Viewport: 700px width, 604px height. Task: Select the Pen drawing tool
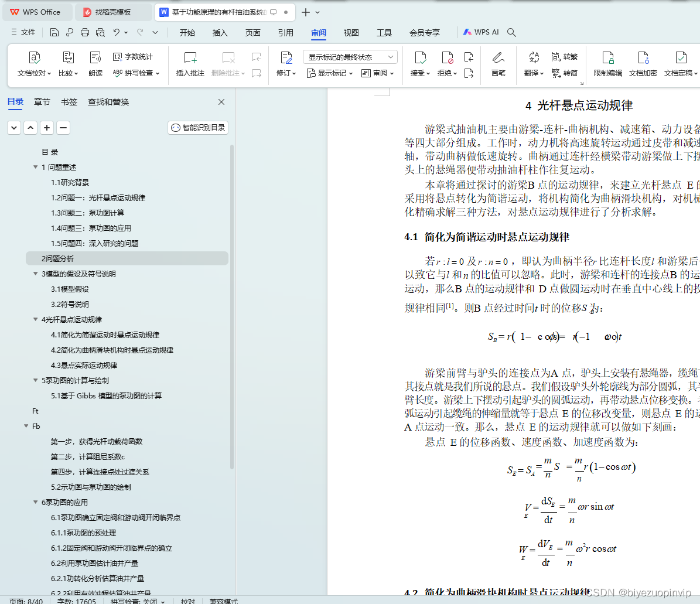[498, 64]
